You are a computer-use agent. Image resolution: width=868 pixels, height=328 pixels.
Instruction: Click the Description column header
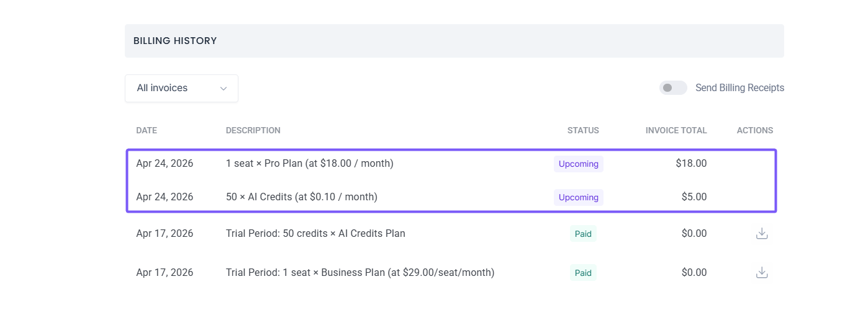point(253,131)
